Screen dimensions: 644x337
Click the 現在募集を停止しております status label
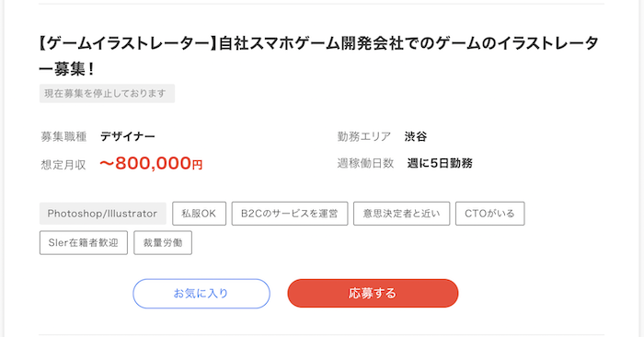coord(107,93)
